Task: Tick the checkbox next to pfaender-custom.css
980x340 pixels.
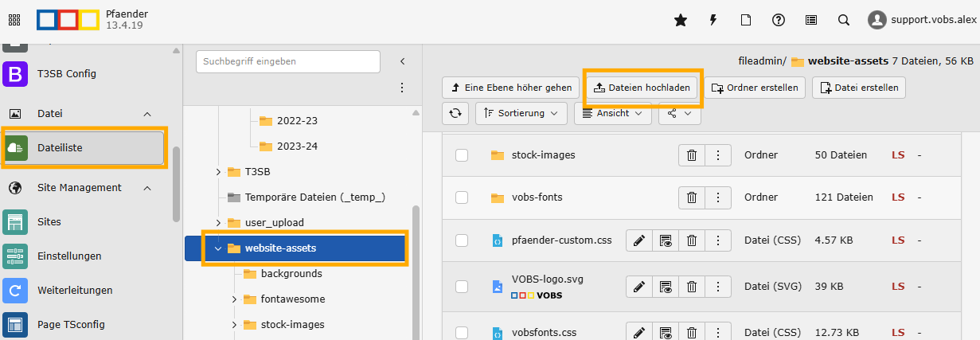Action: 462,240
